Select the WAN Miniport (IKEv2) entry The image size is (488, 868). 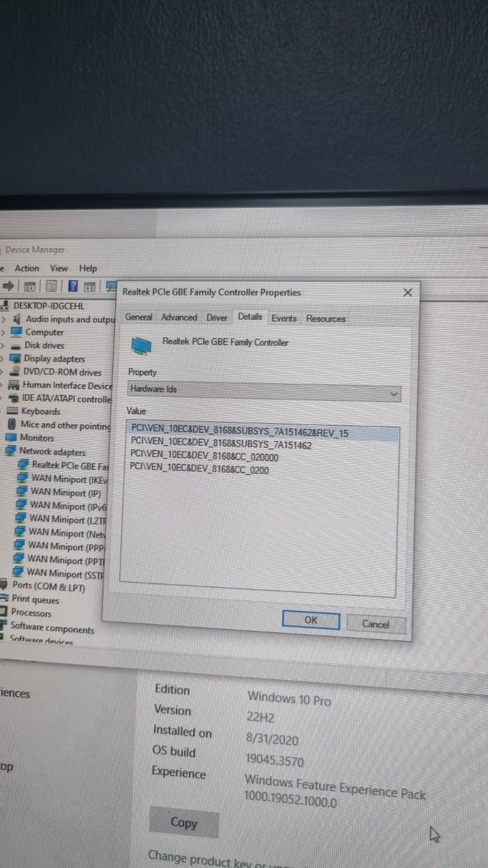click(x=69, y=479)
